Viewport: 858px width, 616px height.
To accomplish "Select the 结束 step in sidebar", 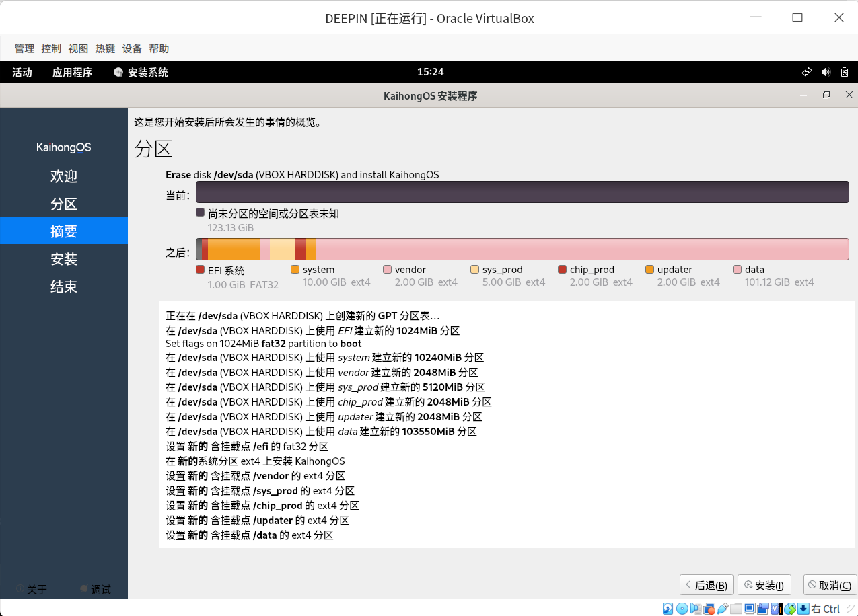I will pyautogui.click(x=64, y=286).
